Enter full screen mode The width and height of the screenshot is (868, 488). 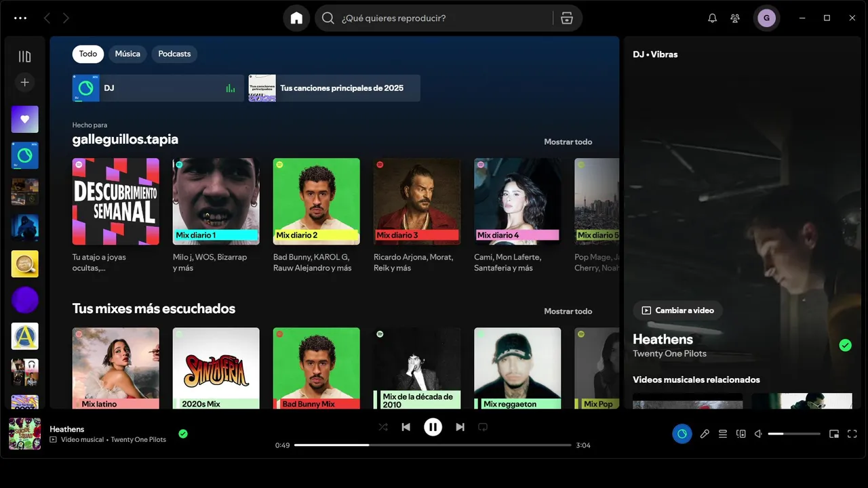tap(852, 434)
